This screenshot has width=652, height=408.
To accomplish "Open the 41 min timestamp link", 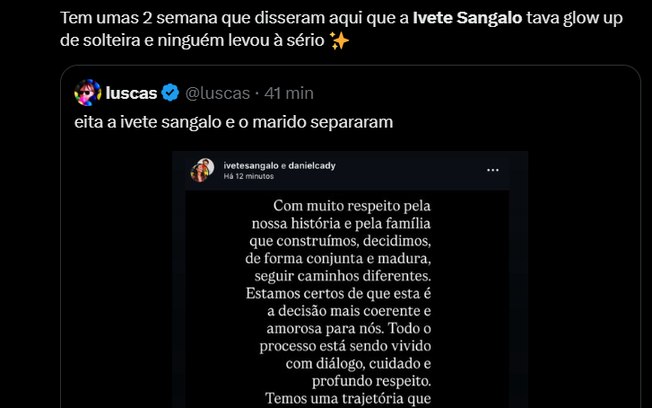I will (x=287, y=93).
